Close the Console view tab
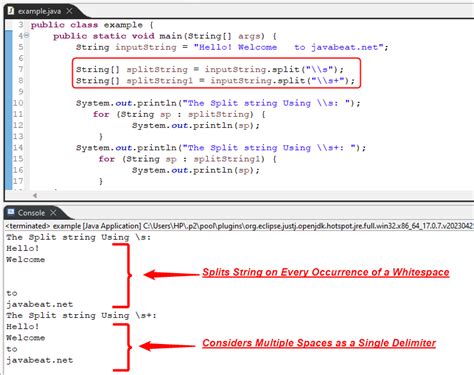 click(x=53, y=212)
